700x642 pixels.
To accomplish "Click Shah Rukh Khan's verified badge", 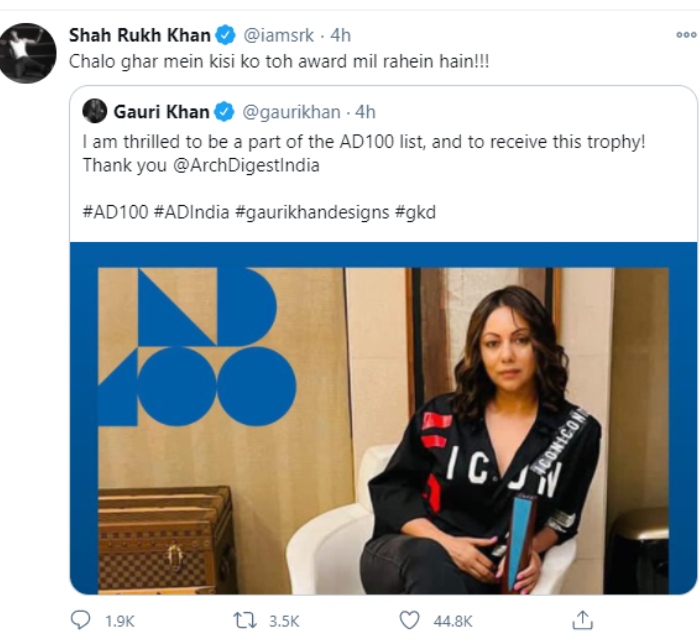I will click(225, 35).
